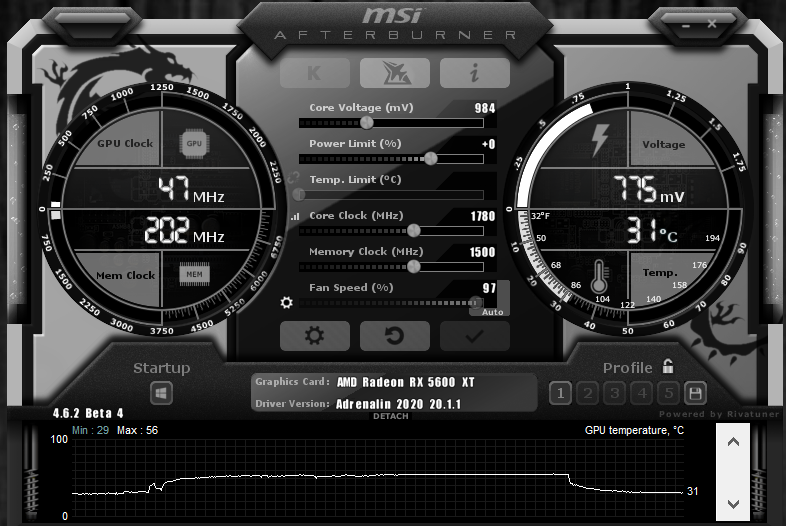The height and width of the screenshot is (526, 786).
Task: Open fan settings gear beside Fan Speed
Action: click(x=287, y=302)
